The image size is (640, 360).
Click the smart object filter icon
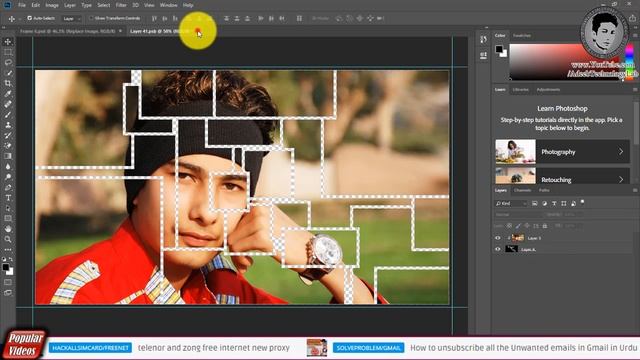pos(573,203)
